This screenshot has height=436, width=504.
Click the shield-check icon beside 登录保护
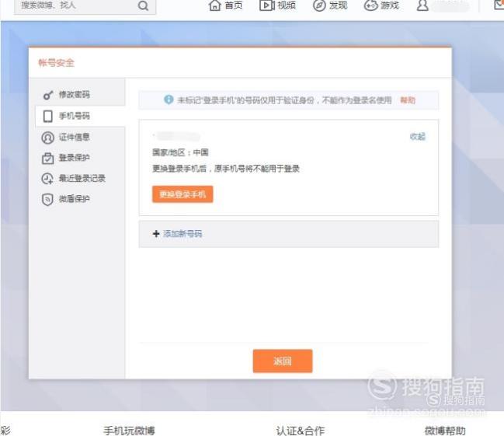tap(48, 158)
